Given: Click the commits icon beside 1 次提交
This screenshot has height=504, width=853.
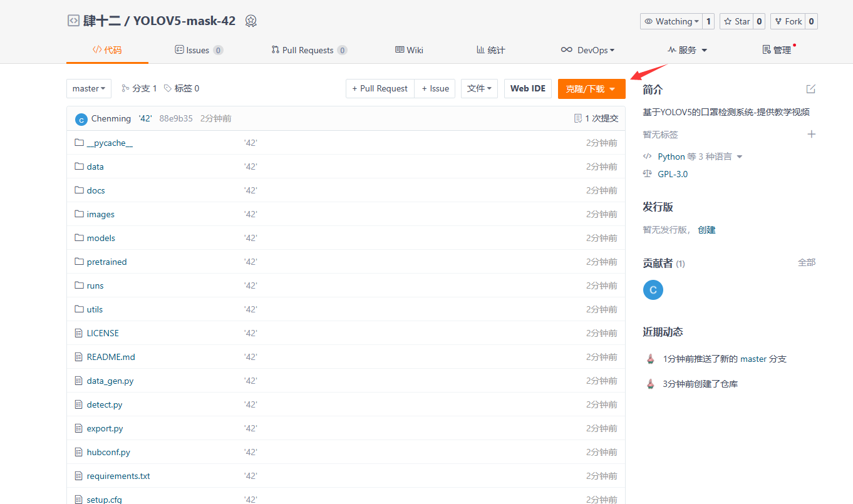Looking at the screenshot, I should [x=578, y=118].
